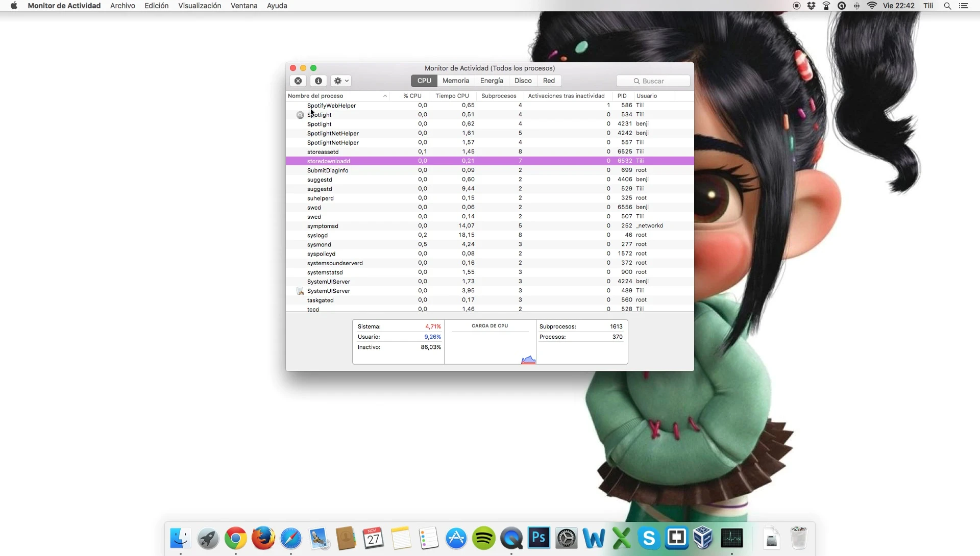
Task: Open the gear action dropdown in toolbar
Action: coord(341,81)
